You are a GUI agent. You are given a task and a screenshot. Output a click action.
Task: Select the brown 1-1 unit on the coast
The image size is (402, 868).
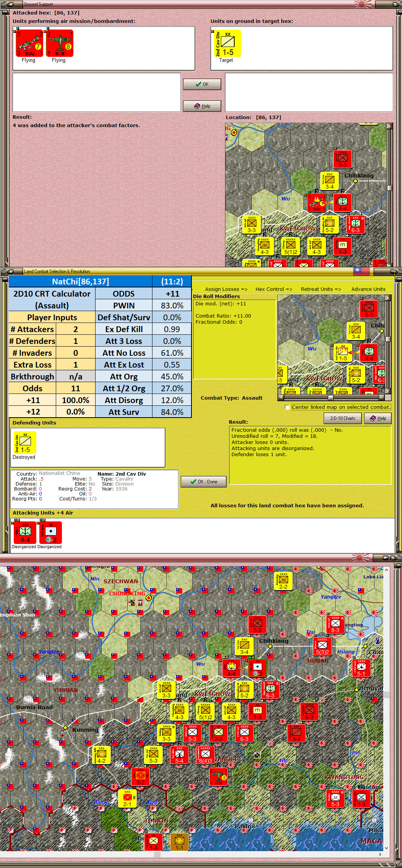(179, 842)
